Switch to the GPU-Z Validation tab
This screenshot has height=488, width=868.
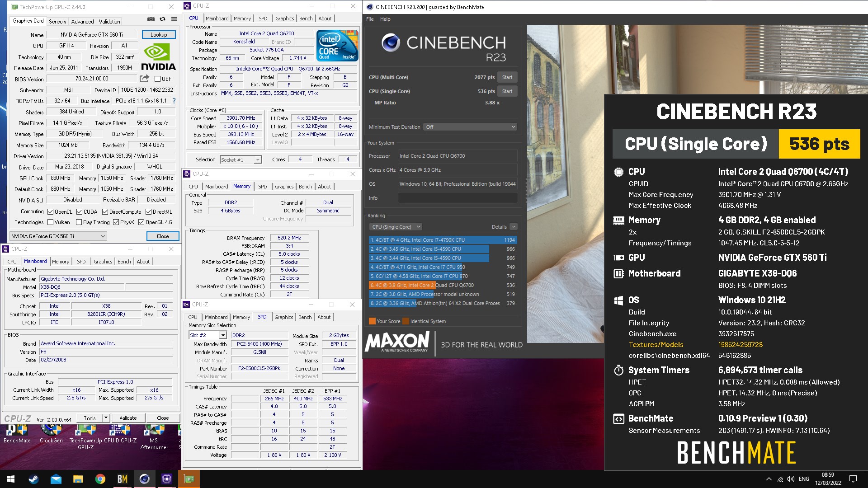pos(109,21)
